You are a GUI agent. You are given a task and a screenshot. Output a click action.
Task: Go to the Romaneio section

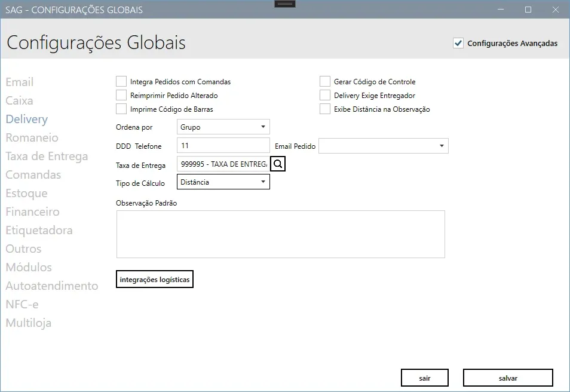32,137
